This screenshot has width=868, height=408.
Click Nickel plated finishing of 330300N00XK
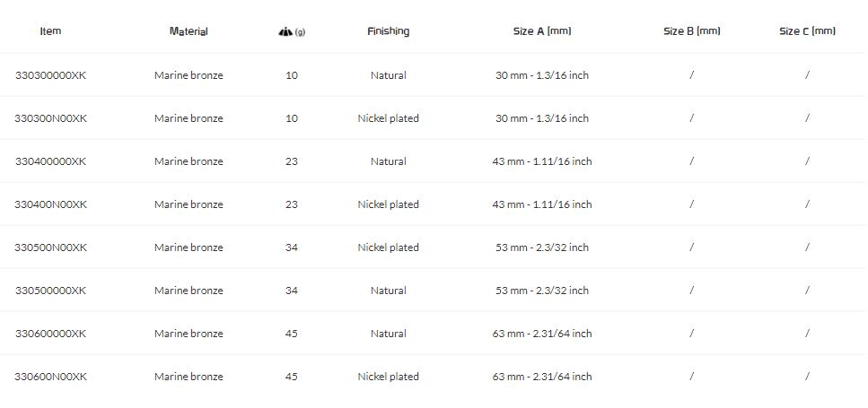click(388, 118)
